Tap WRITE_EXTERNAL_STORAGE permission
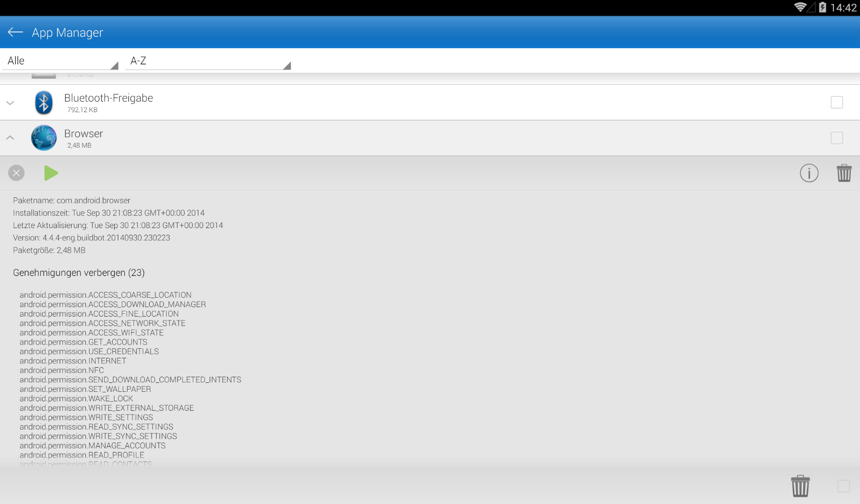Image resolution: width=860 pixels, height=504 pixels. click(107, 408)
